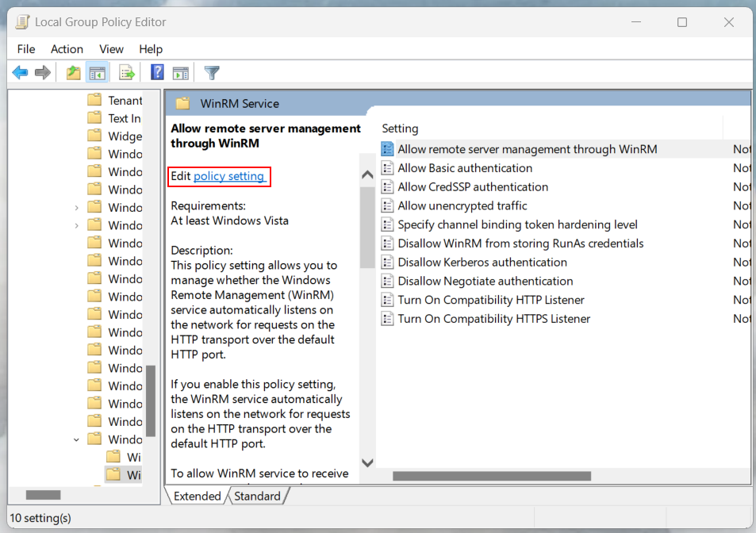Viewport: 756px width, 533px height.
Task: Click the 'policy setting' edit link
Action: click(x=228, y=176)
